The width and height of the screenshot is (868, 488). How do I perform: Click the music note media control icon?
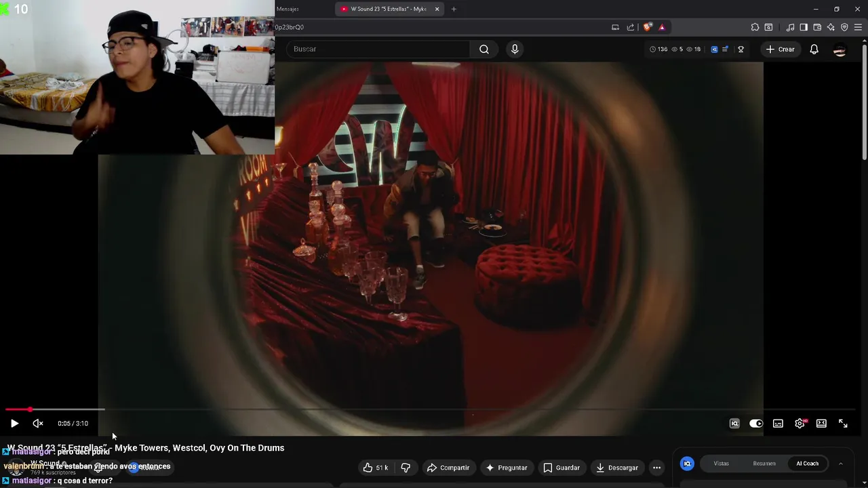(790, 27)
